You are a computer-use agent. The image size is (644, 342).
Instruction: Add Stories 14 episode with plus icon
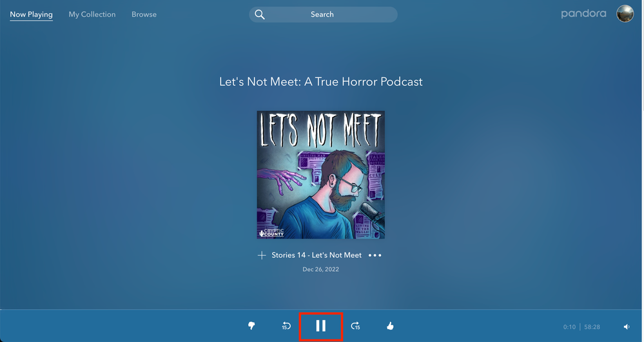point(262,256)
